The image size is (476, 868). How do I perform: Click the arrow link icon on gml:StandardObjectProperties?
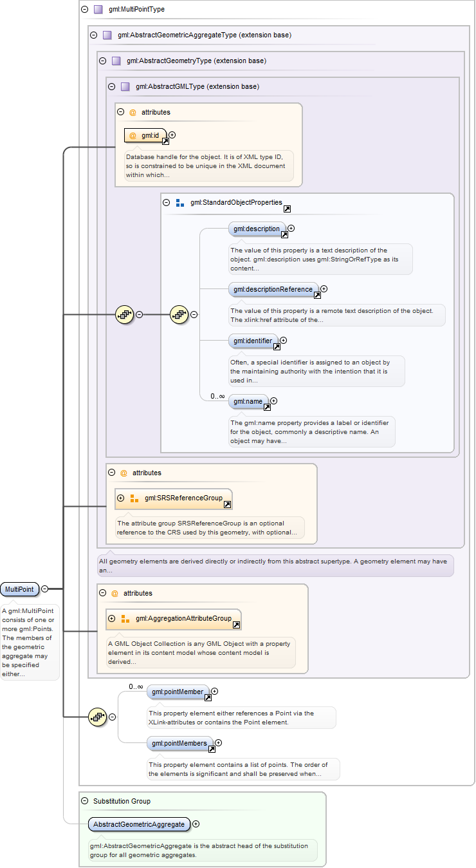[287, 209]
